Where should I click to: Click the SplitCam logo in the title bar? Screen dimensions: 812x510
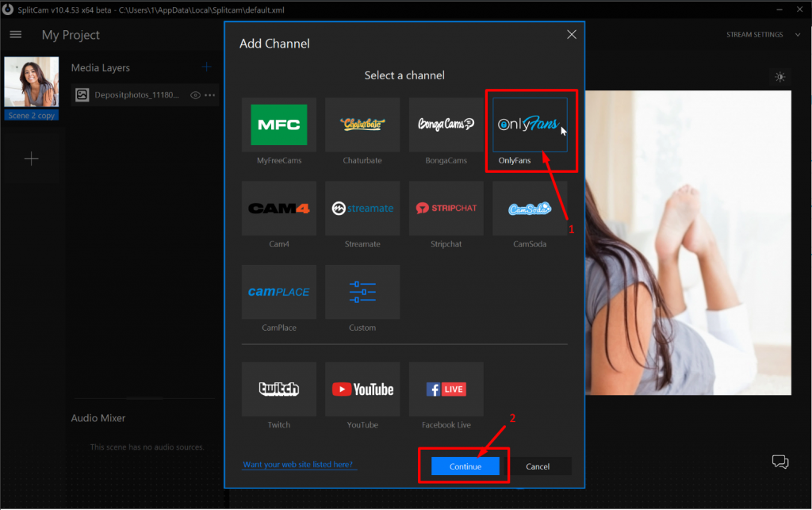[8, 10]
